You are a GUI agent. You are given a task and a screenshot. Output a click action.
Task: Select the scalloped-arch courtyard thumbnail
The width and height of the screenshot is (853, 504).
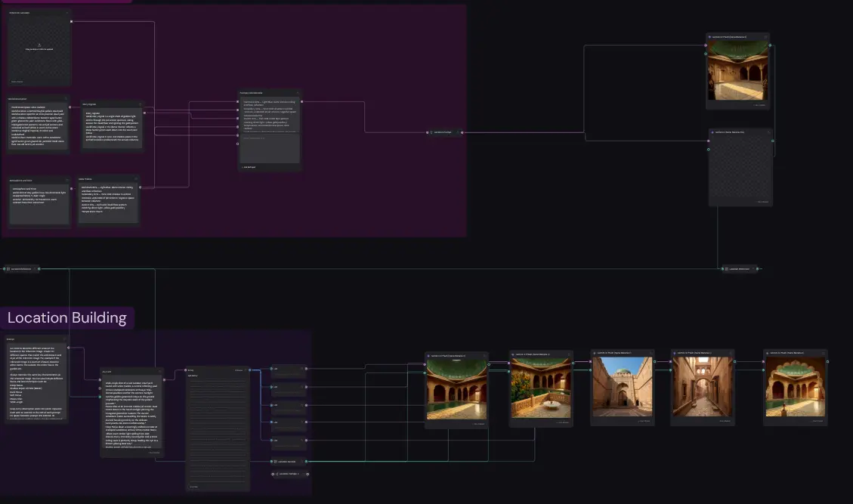point(795,387)
